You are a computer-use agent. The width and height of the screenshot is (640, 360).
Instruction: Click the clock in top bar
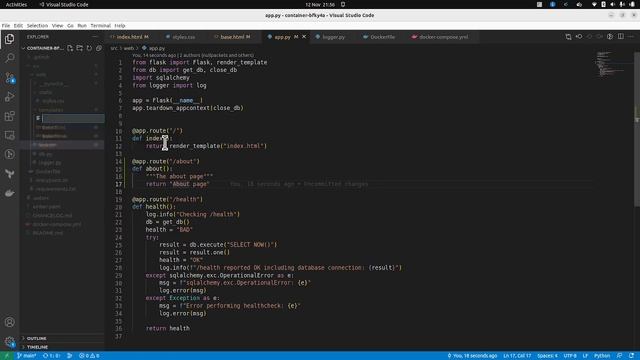coord(320,4)
